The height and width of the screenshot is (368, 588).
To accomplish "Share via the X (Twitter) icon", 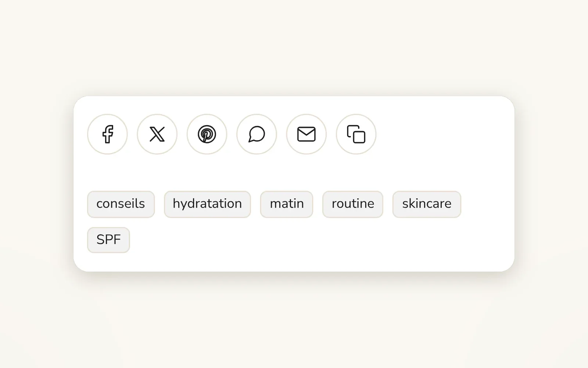I will pyautogui.click(x=157, y=134).
